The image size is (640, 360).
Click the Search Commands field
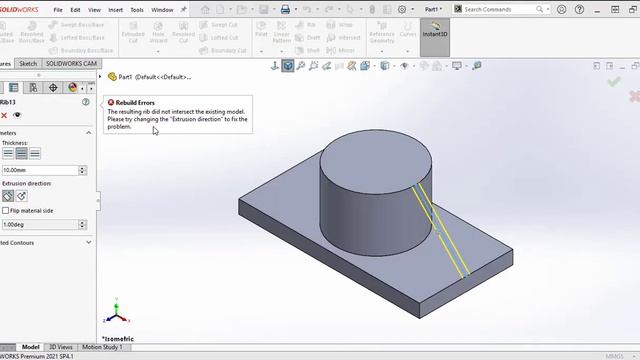[494, 9]
